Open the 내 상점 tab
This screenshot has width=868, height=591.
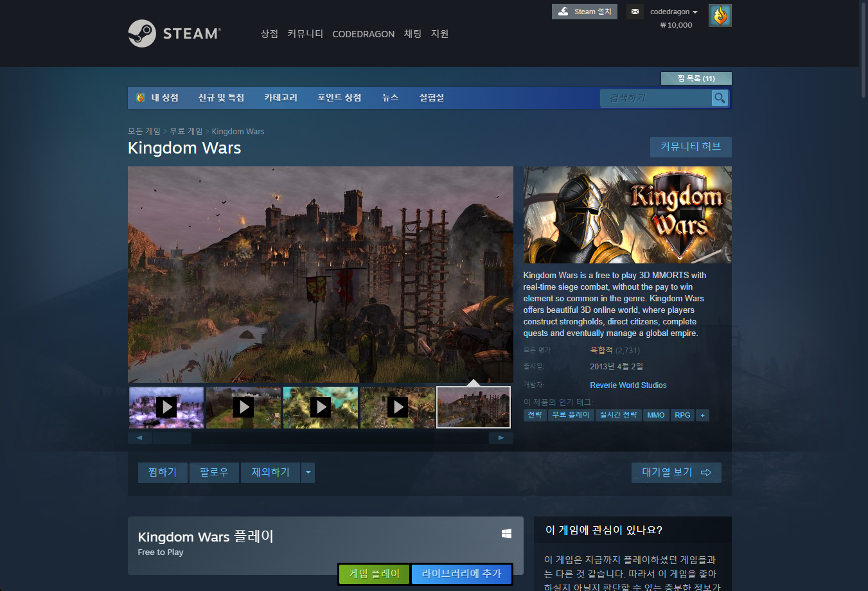(x=164, y=98)
